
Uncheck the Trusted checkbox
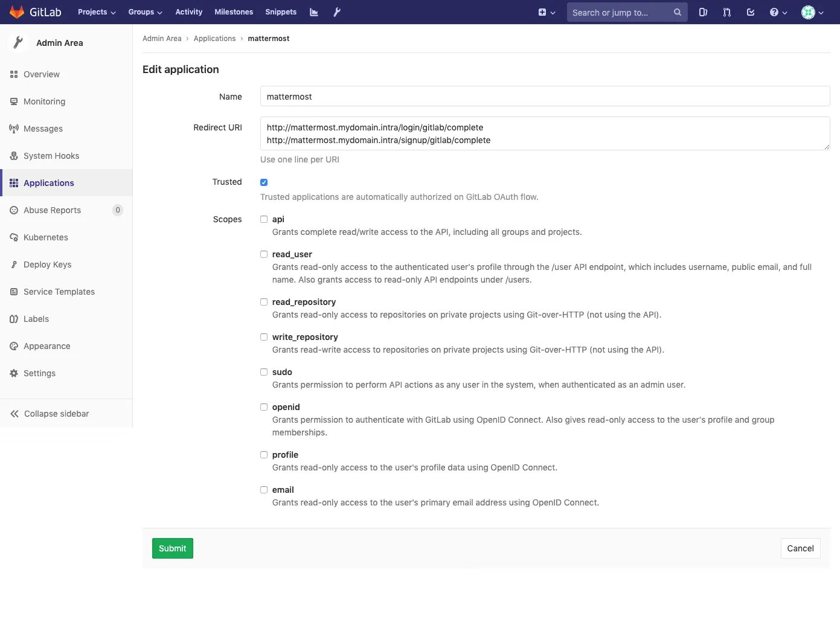[x=264, y=182]
